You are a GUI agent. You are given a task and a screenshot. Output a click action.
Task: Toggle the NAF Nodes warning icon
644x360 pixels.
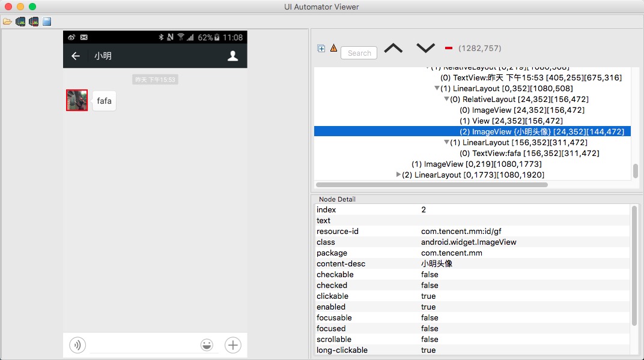333,49
